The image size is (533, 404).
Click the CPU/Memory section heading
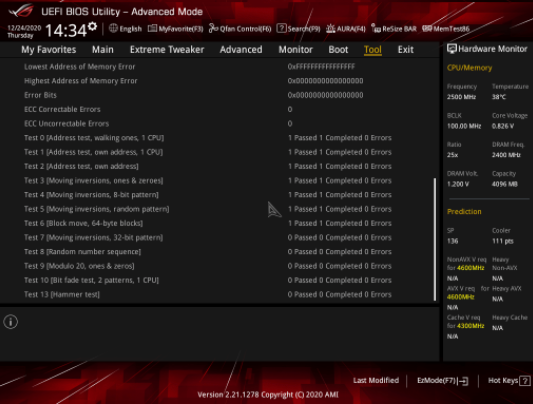[469, 68]
